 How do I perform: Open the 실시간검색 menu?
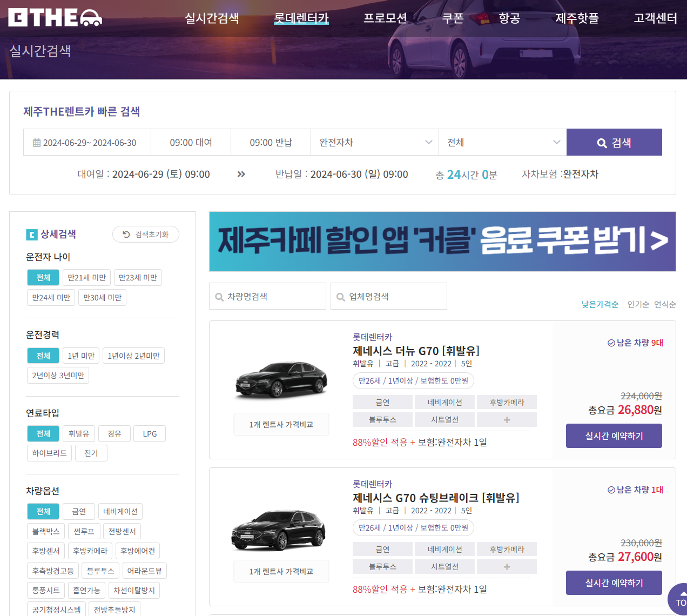point(212,18)
